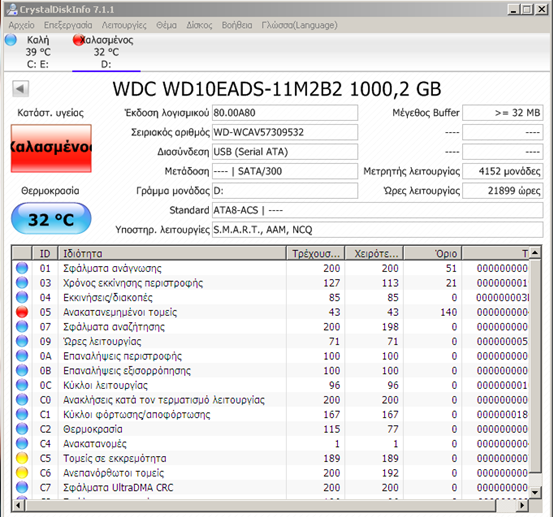The width and height of the screenshot is (553, 517).
Task: Click red status icon of row 05
Action: [22, 312]
